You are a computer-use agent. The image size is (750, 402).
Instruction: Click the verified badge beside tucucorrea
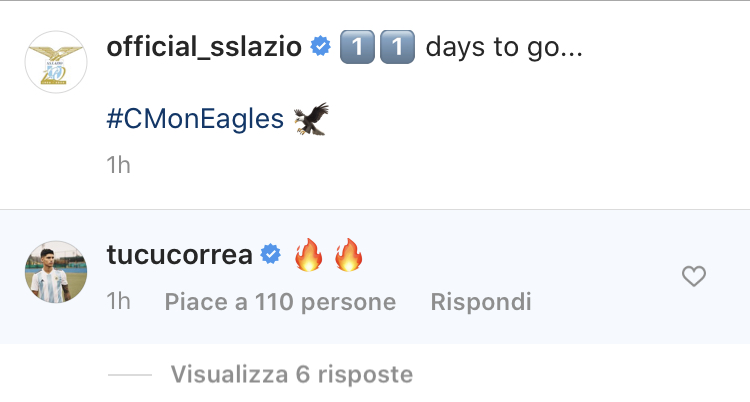271,254
